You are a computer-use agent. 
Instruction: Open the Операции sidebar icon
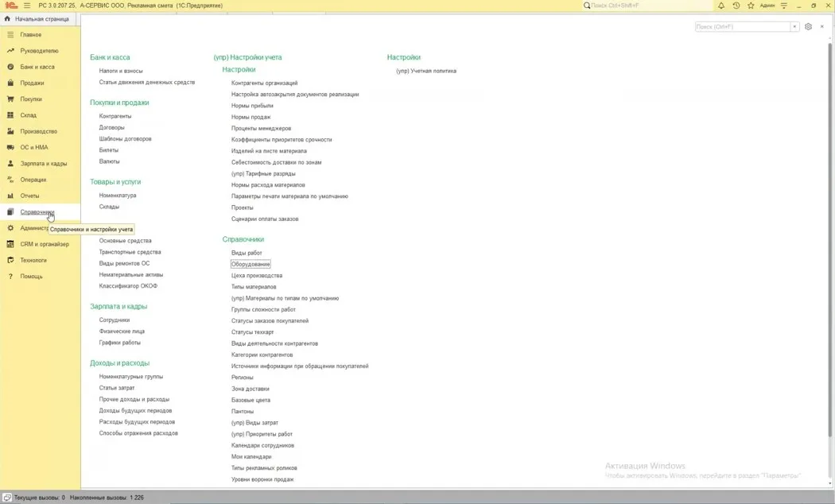(10, 180)
